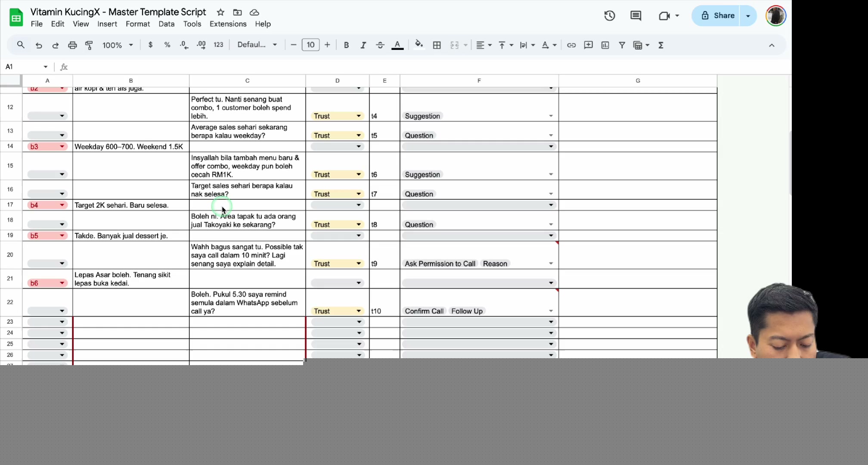This screenshot has height=465, width=868.
Task: Select cell 'Target 2K sehari. Baru selesa.'
Action: pyautogui.click(x=131, y=205)
